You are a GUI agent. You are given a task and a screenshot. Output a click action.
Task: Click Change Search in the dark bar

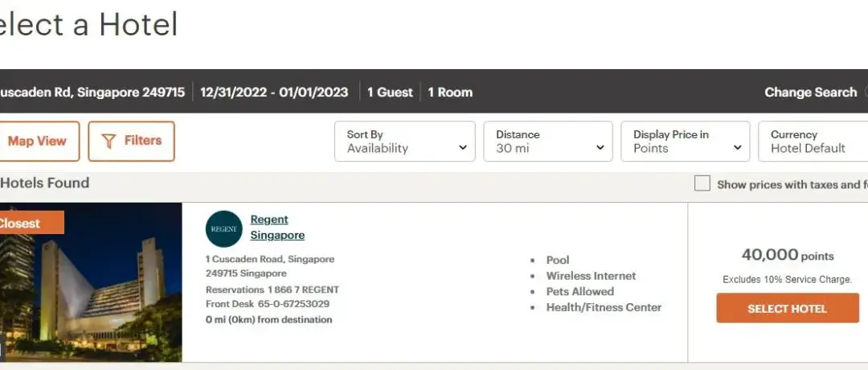click(810, 92)
